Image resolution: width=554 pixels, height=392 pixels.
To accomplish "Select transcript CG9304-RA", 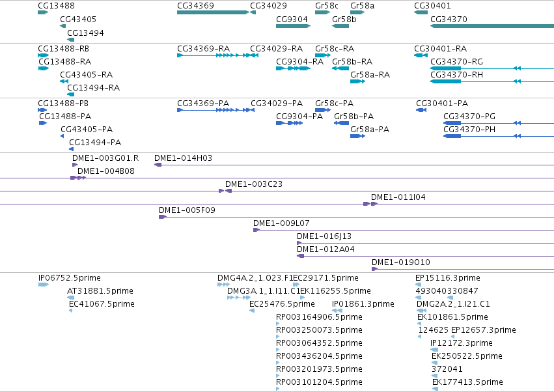I will 300,62.
